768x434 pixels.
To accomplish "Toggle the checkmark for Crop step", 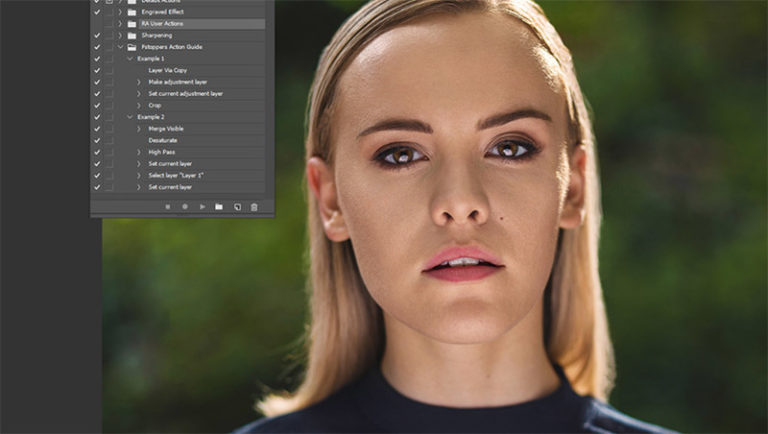I will 97,105.
